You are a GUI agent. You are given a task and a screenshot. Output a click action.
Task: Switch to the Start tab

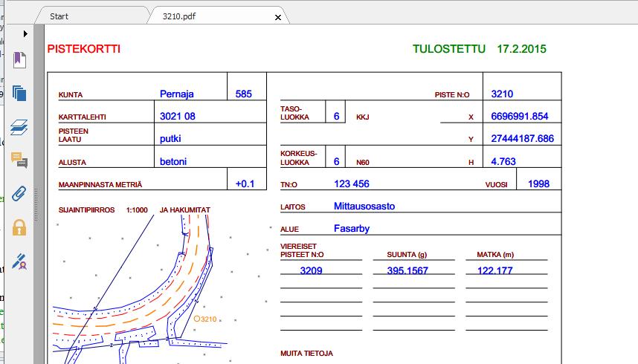click(x=59, y=16)
